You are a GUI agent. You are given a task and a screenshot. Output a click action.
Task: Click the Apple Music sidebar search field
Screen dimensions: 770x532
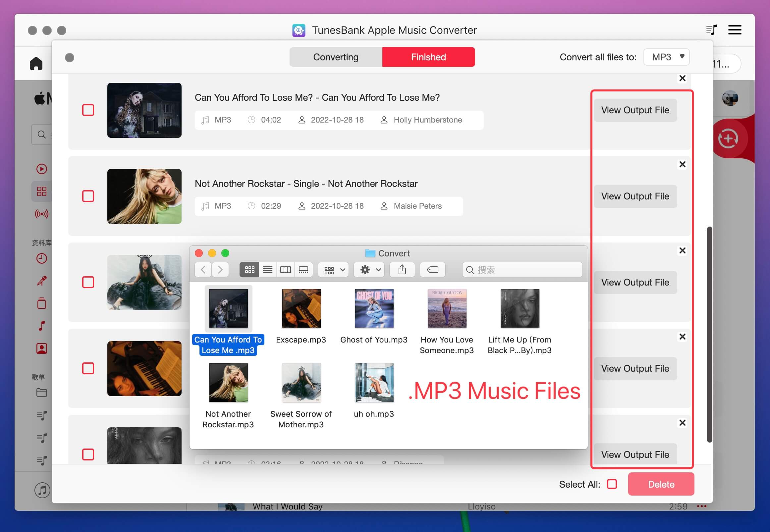[42, 135]
